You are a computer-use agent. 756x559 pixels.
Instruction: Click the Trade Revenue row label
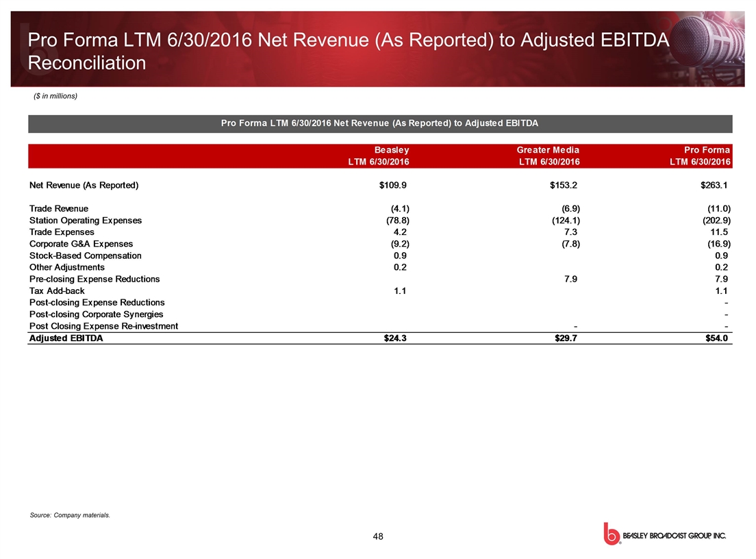pos(58,208)
